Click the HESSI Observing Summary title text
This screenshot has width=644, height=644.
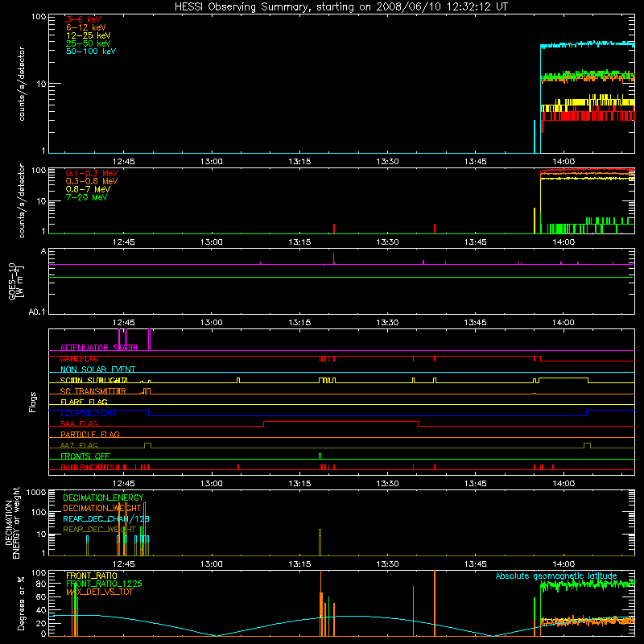(x=341, y=7)
